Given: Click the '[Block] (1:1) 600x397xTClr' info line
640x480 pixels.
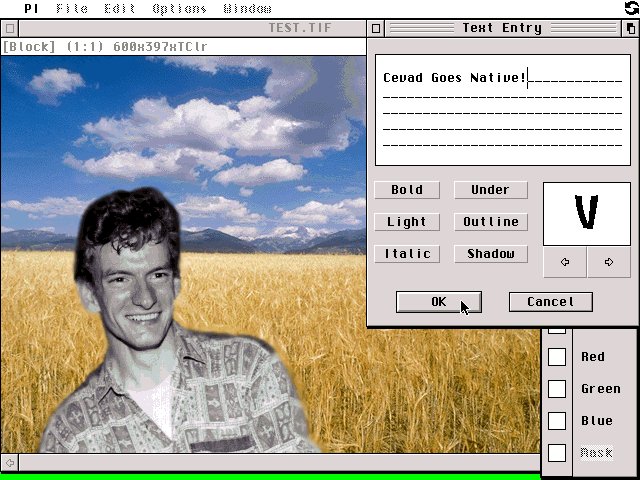Looking at the screenshot, I should pyautogui.click(x=105, y=47).
